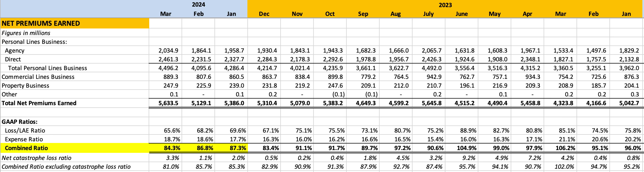Select Direct value 2,426.3
Image resolution: width=644 pixels, height=172 pixels.
click(x=432, y=59)
